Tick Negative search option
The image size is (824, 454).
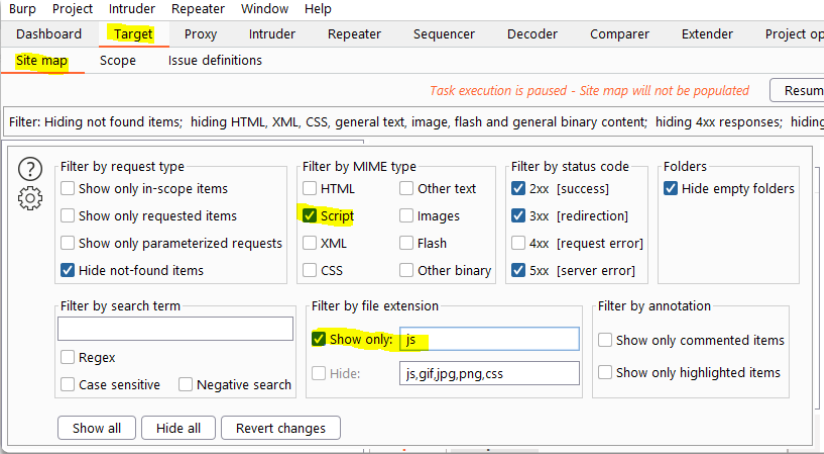pyautogui.click(x=185, y=385)
